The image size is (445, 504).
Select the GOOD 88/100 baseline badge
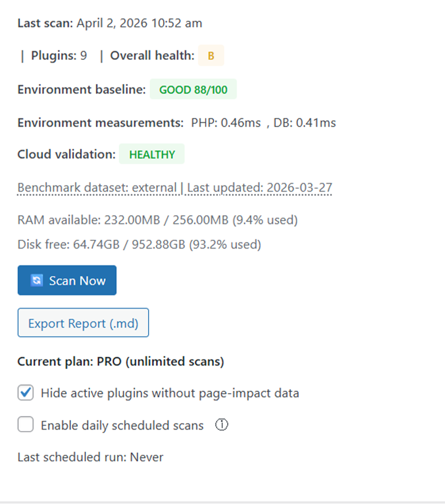193,90
